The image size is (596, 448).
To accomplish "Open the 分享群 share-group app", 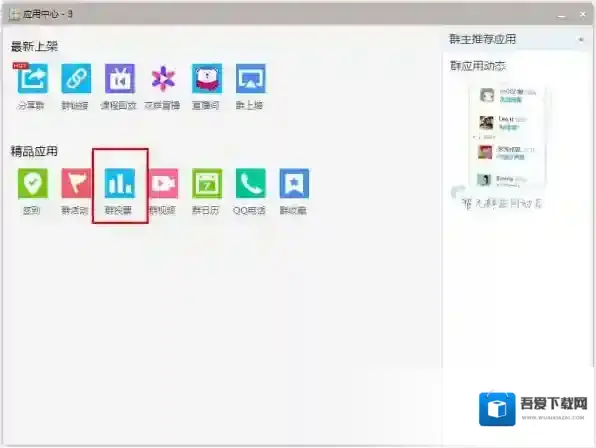I will (x=33, y=79).
